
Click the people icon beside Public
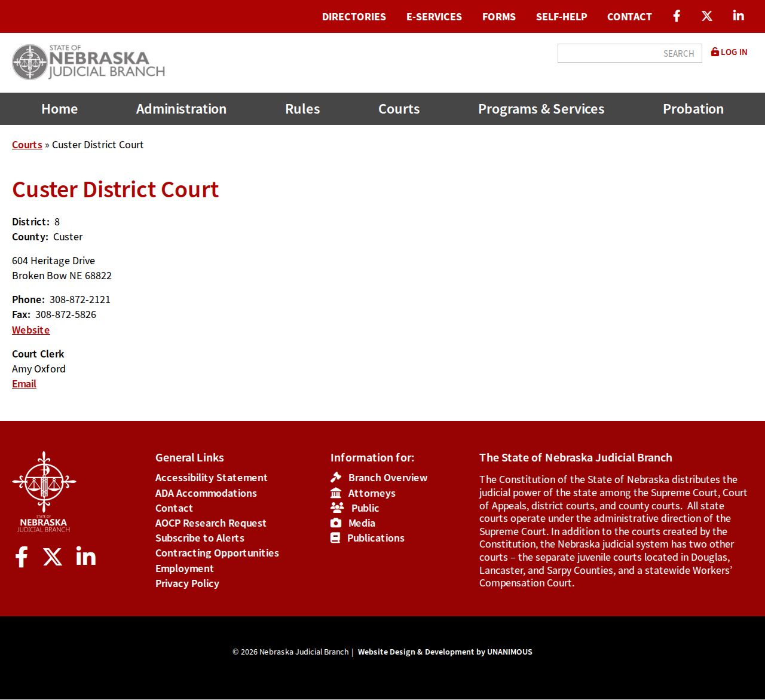337,508
